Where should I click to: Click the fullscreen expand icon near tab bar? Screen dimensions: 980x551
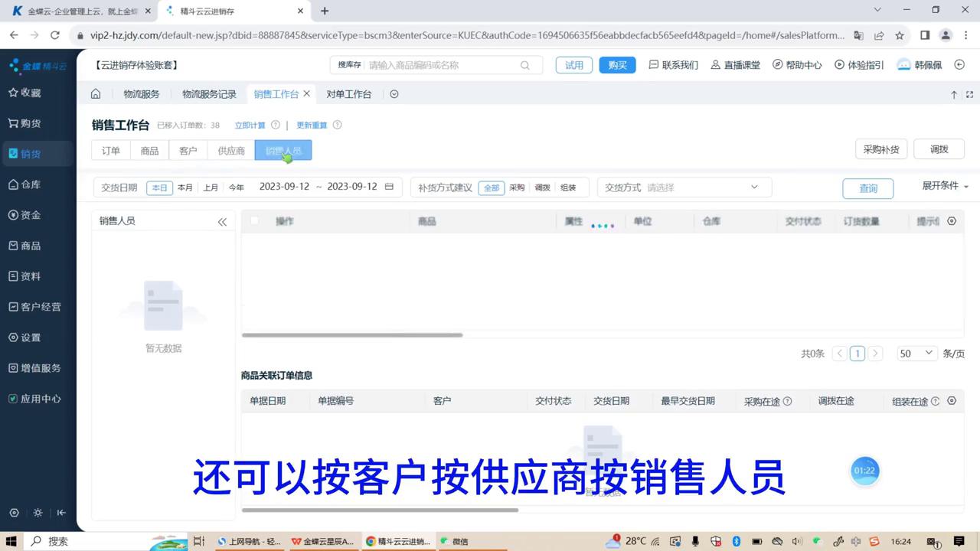tap(969, 94)
